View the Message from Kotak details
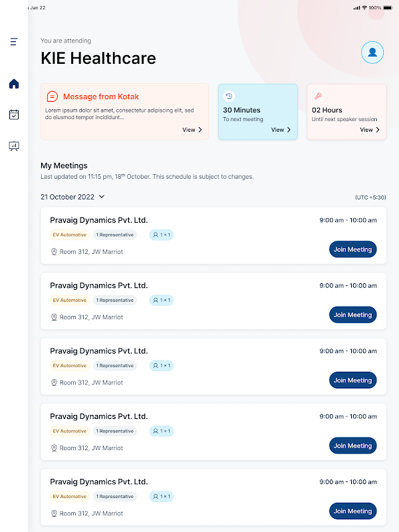Image resolution: width=399 pixels, height=532 pixels. point(192,130)
